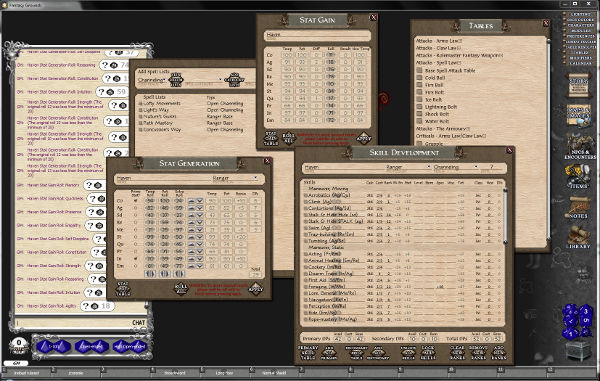Click Add All Primary in Skill Development
The height and width of the screenshot is (381, 600).
click(x=329, y=353)
